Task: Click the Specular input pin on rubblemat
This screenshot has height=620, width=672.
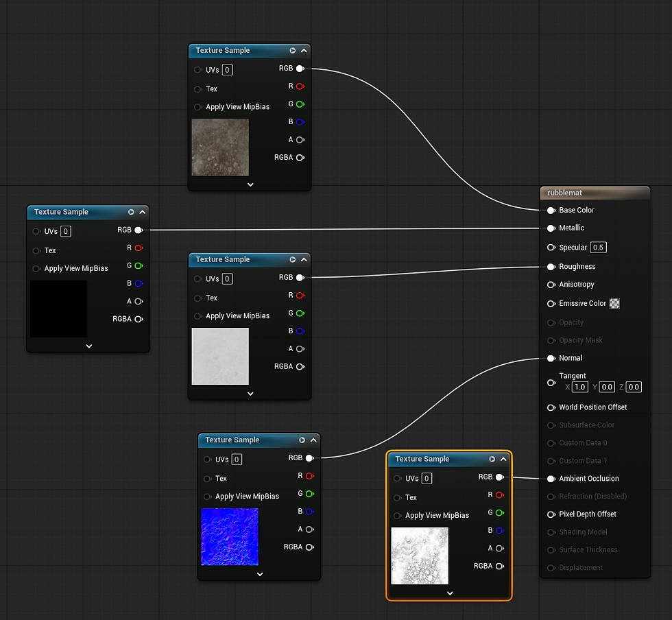Action: click(x=551, y=248)
